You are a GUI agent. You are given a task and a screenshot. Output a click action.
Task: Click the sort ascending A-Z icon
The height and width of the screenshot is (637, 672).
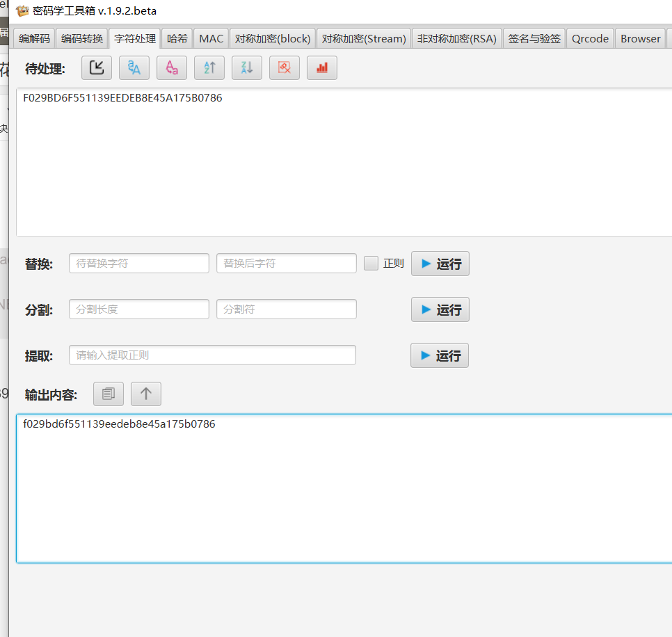point(209,67)
